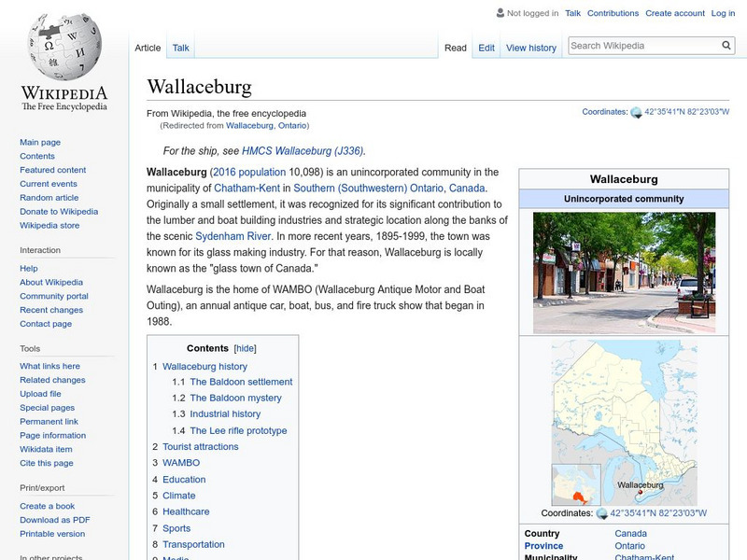Jump to Industrial history section
Screen dimensions: 747x560
click(x=225, y=413)
